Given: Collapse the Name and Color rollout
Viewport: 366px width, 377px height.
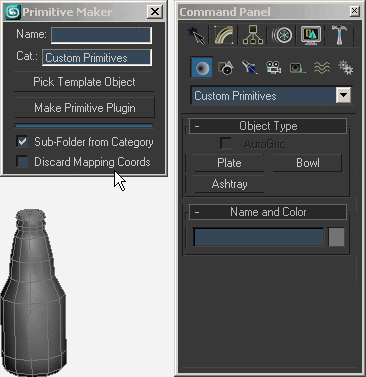Looking at the screenshot, I should [x=268, y=212].
